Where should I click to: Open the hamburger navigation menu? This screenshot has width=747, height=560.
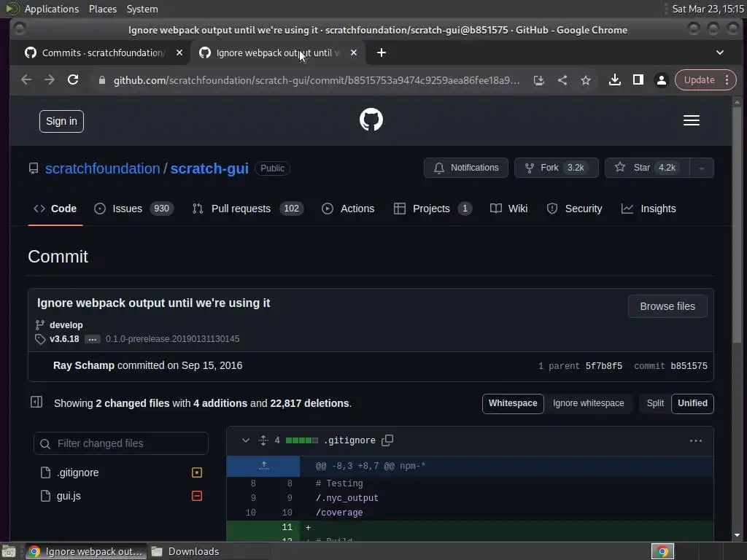point(692,120)
